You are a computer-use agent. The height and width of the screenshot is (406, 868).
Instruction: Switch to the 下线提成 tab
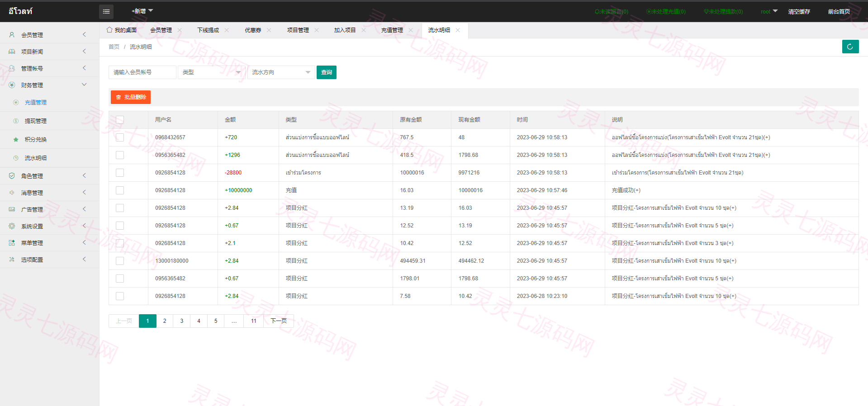(208, 30)
